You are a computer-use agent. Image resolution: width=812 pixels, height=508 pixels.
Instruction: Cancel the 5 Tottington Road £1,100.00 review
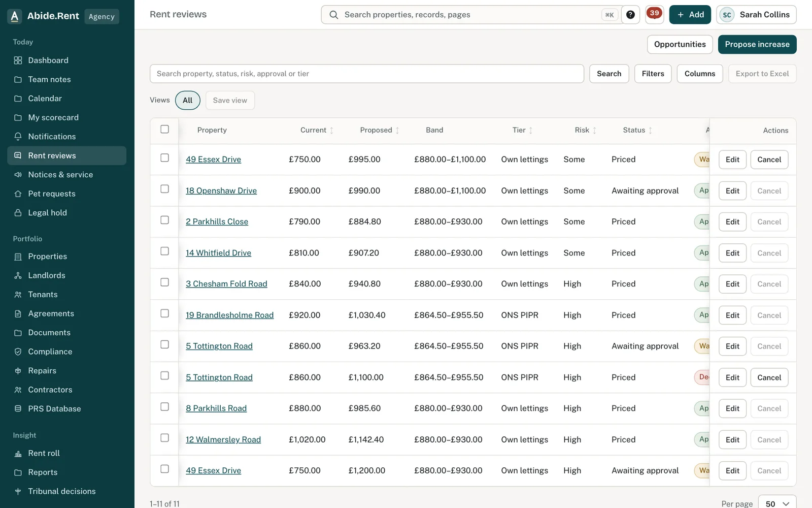point(769,377)
